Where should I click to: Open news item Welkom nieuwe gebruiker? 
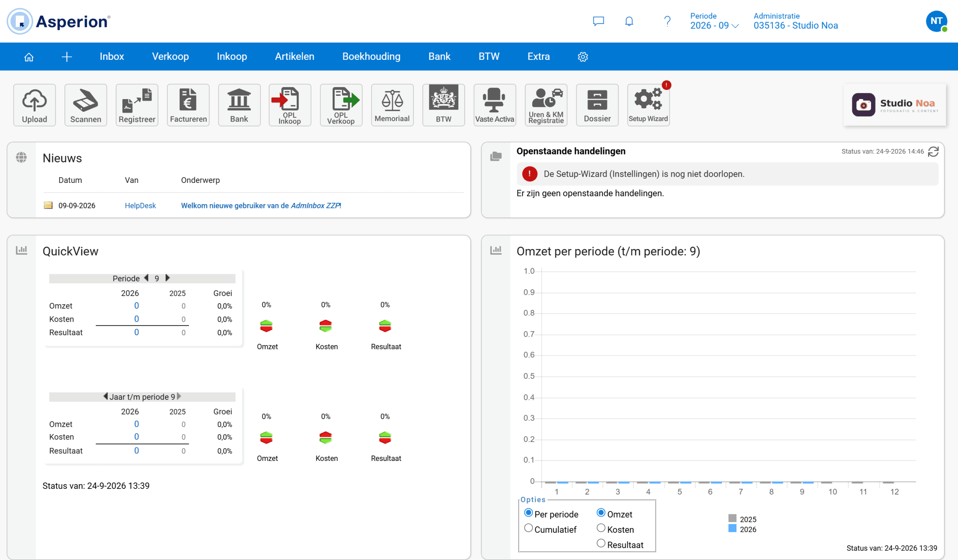[261, 205]
